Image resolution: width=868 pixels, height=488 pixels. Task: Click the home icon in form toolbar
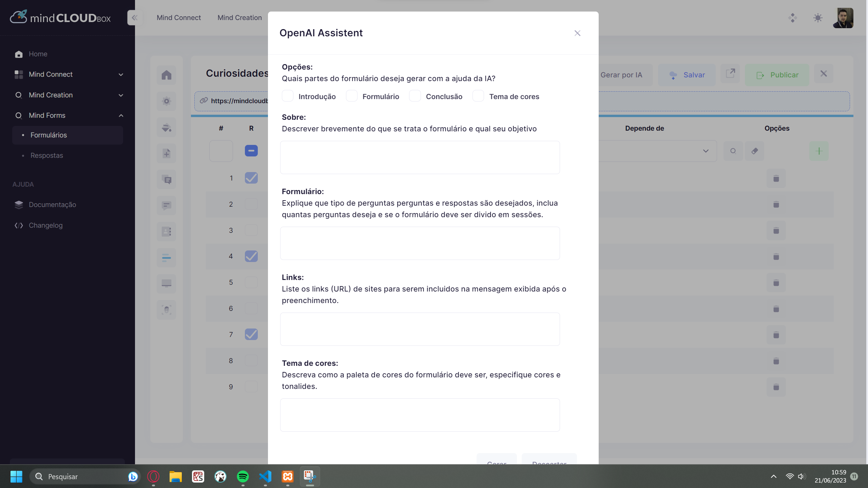(x=166, y=75)
